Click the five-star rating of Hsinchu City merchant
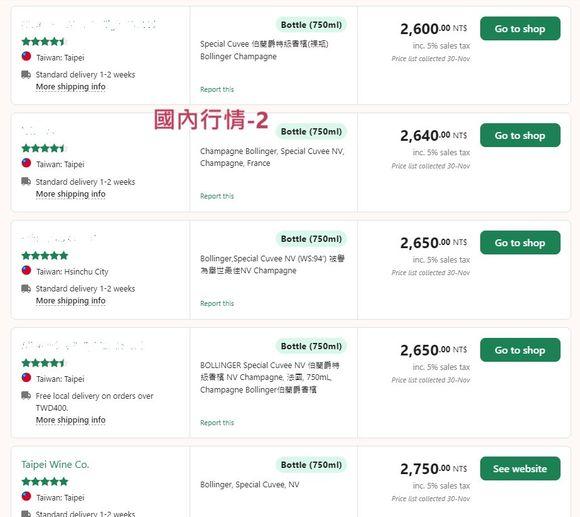This screenshot has width=580, height=517. [x=45, y=256]
